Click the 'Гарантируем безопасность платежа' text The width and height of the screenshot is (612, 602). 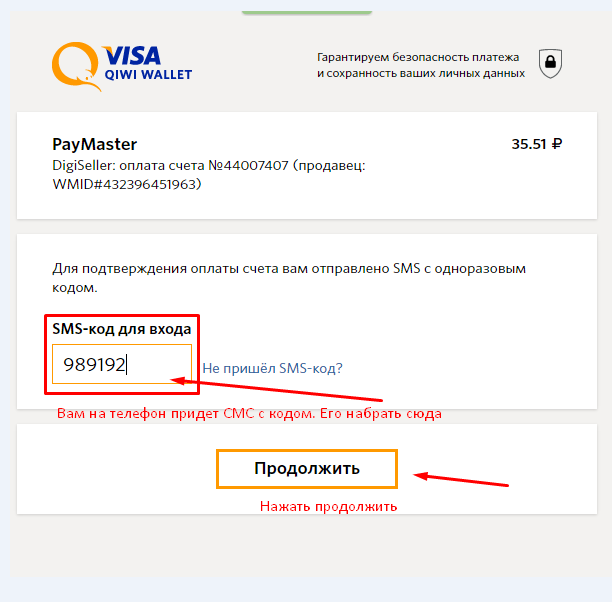[x=418, y=57]
